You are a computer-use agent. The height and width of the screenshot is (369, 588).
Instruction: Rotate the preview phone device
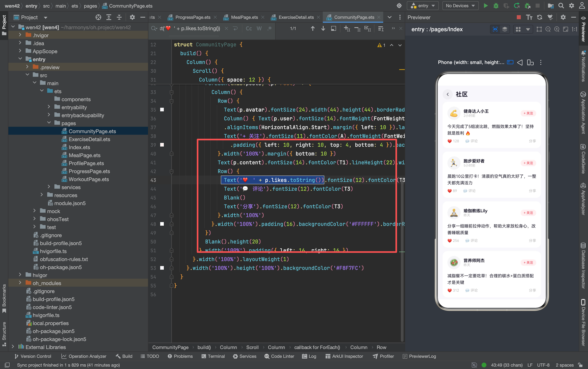(530, 63)
